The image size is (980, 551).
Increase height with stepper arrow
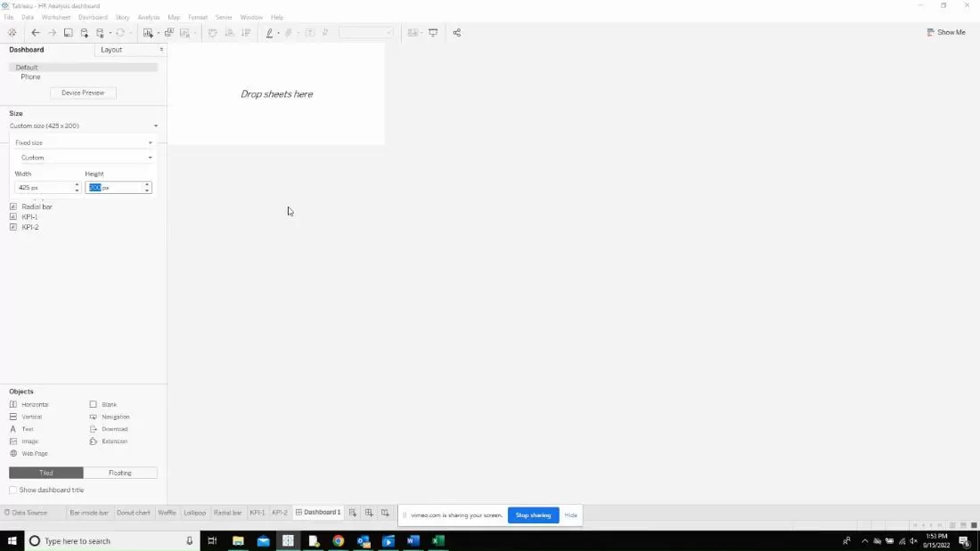pyautogui.click(x=147, y=185)
